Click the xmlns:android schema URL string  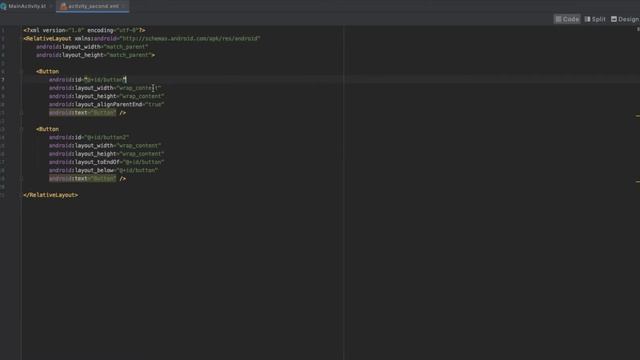tap(189, 38)
